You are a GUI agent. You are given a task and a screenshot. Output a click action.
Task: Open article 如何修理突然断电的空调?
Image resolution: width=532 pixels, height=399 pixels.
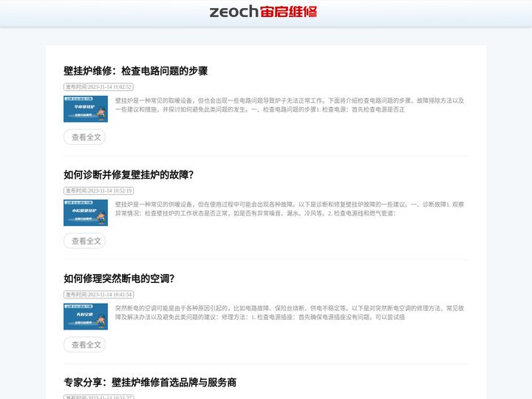(119, 279)
